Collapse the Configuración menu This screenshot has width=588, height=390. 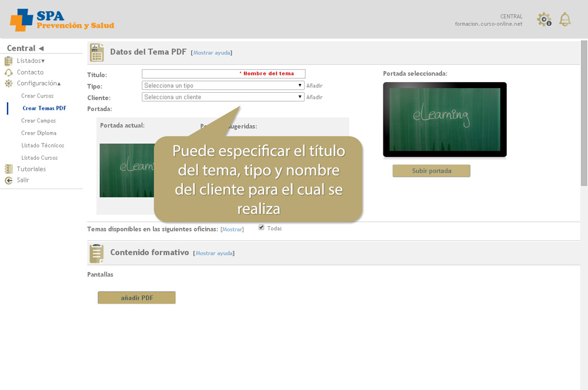click(39, 83)
